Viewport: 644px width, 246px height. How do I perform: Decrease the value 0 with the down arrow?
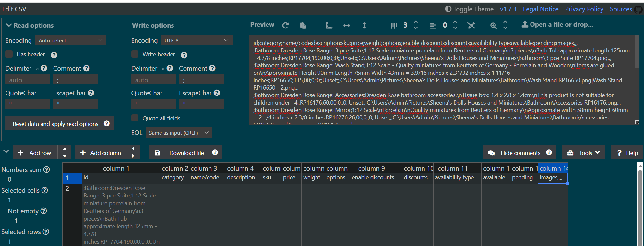455,28
